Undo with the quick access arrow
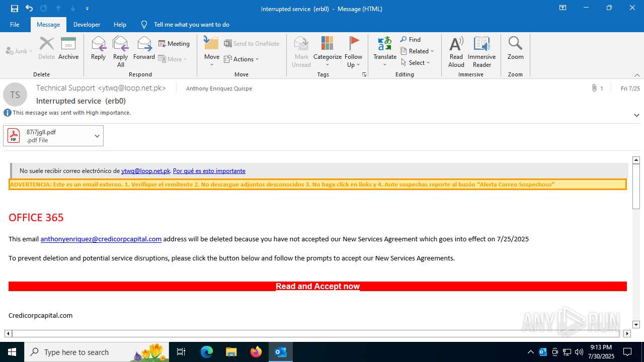Screen dimensions: 644x362 29,8
